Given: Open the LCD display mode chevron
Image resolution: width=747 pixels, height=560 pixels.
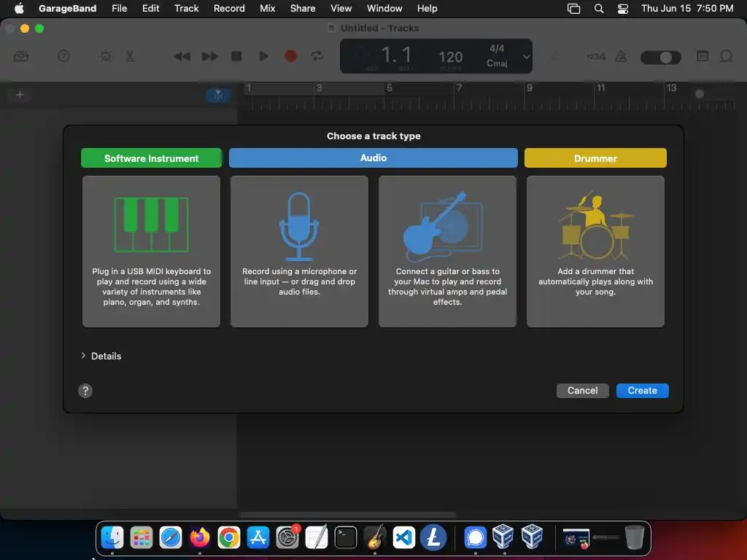Looking at the screenshot, I should [526, 57].
